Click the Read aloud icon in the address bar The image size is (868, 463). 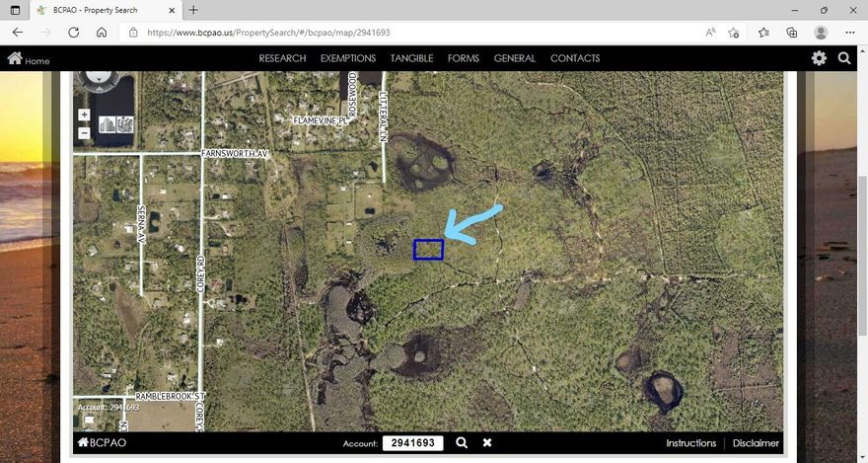point(710,33)
